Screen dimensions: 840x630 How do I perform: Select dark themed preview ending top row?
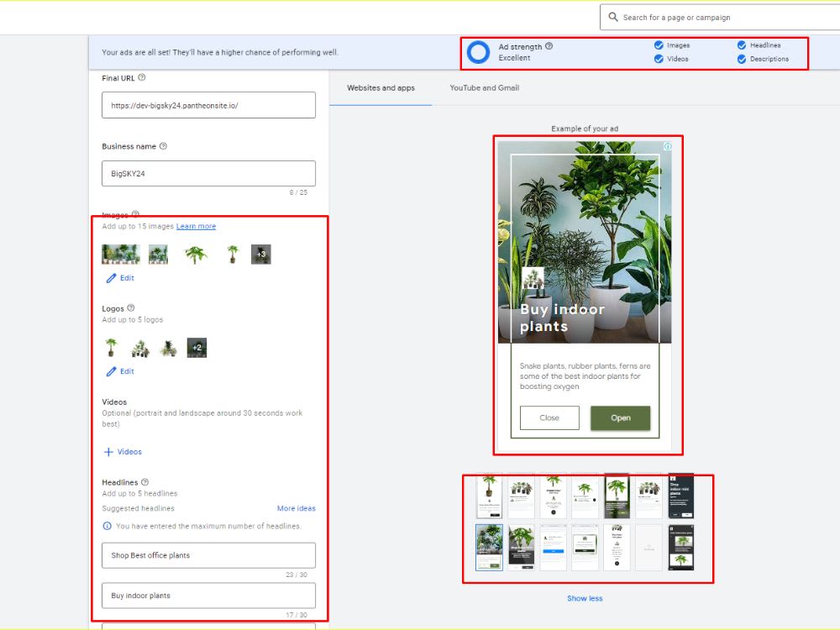click(x=681, y=496)
